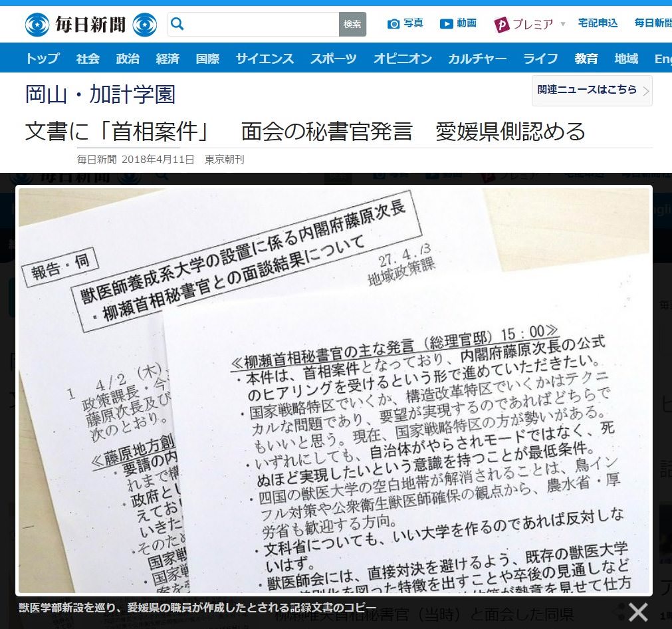Click the video play icon beside 動画
Image resolution: width=672 pixels, height=629 pixels.
click(x=446, y=24)
